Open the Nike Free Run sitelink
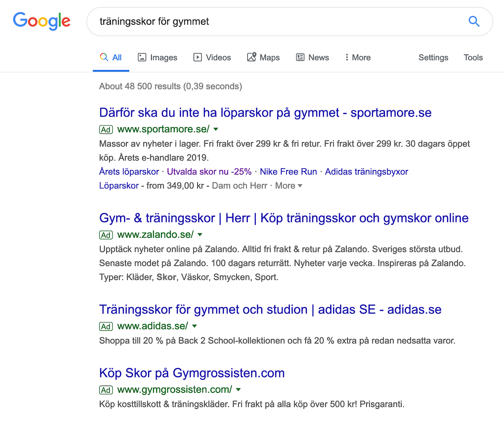 (x=288, y=171)
